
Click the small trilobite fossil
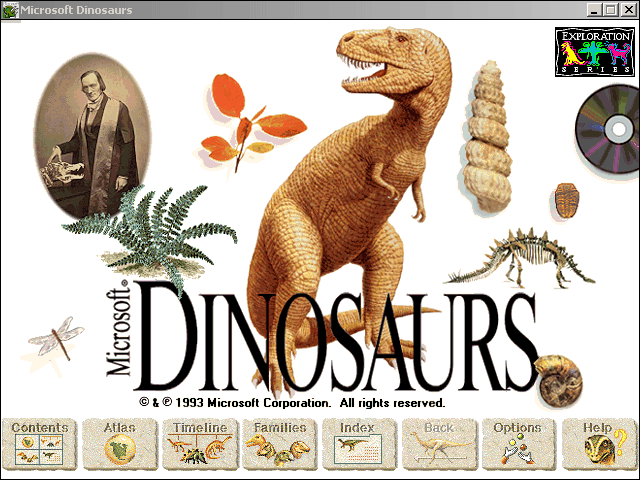[x=567, y=200]
